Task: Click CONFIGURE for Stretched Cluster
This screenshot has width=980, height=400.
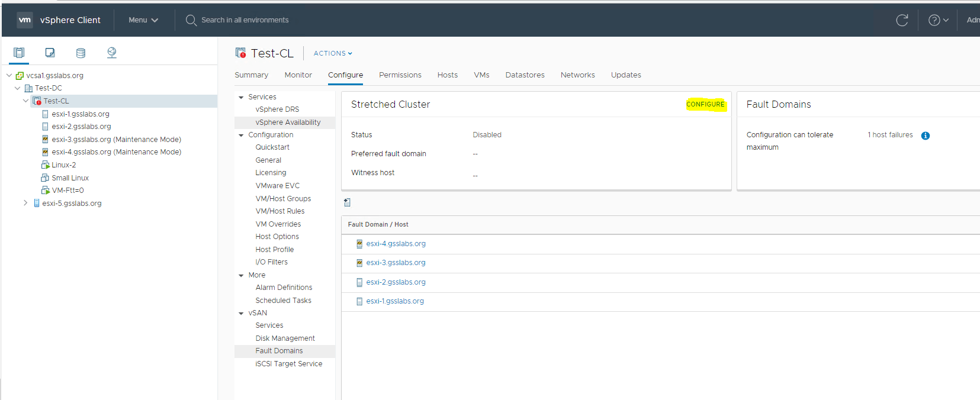Action: pos(705,104)
